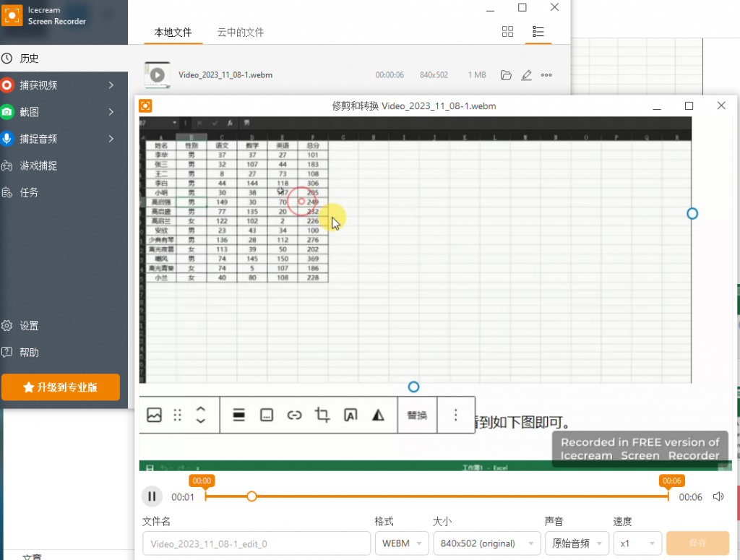Screen dimensions: 740x560
Task: Enable list view layout
Action: pos(538,32)
